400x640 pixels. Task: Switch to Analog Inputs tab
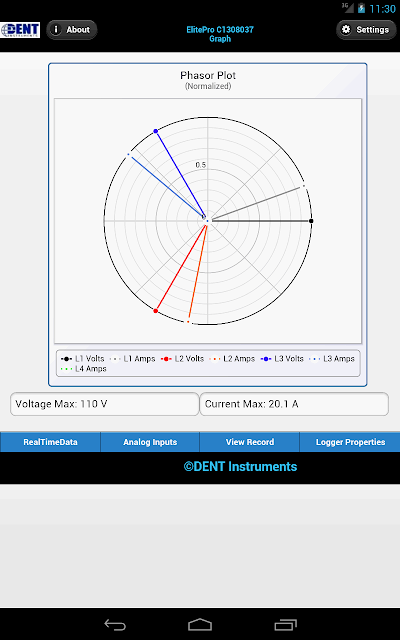click(150, 442)
